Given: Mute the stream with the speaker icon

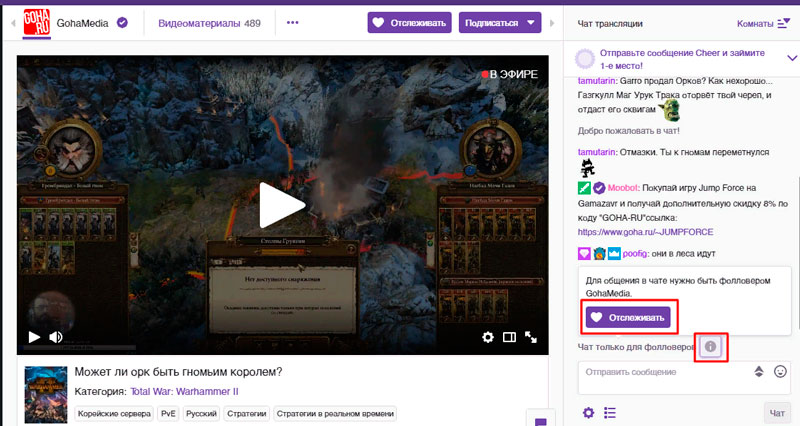Looking at the screenshot, I should [x=56, y=337].
